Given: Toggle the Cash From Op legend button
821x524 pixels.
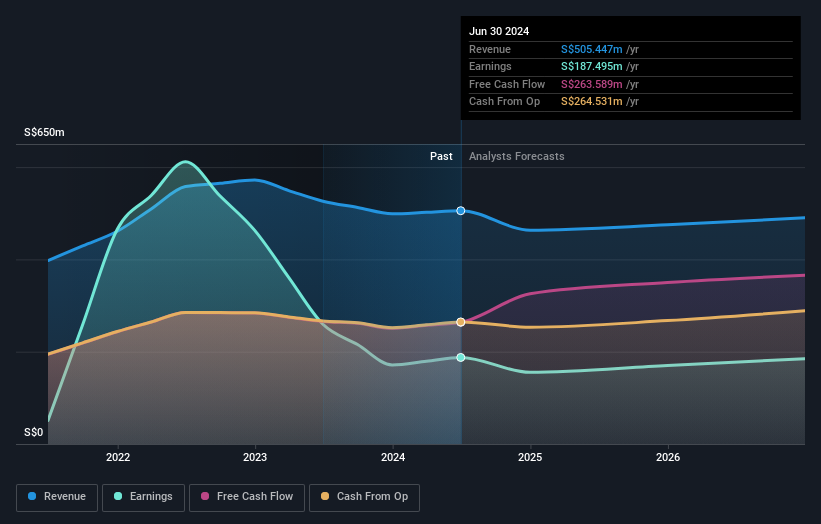Looking at the screenshot, I should click(364, 497).
